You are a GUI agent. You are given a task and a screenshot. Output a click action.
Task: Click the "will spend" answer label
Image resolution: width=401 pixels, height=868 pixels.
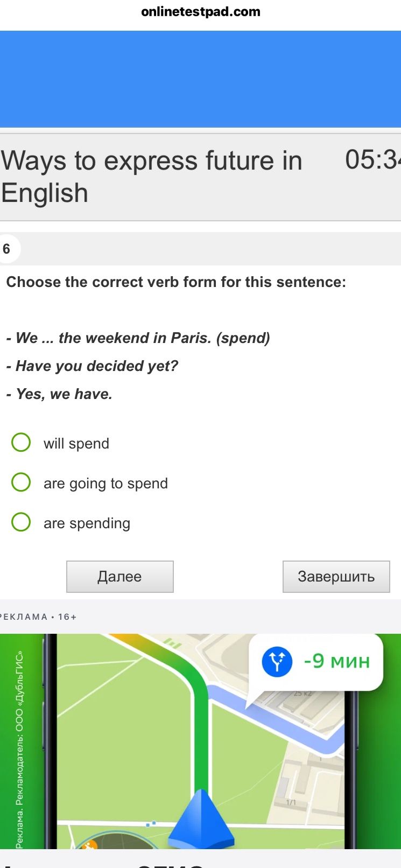point(76,444)
